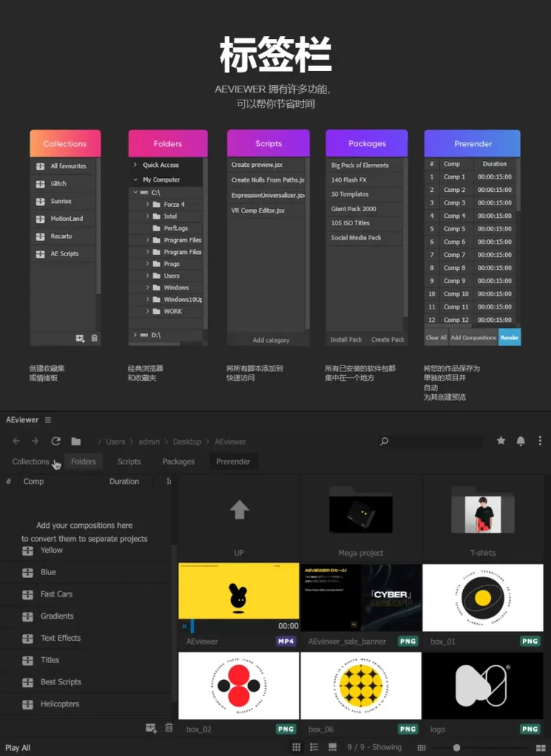Screen dimensions: 551x756
Task: Click the blue Render button
Action: coord(510,337)
